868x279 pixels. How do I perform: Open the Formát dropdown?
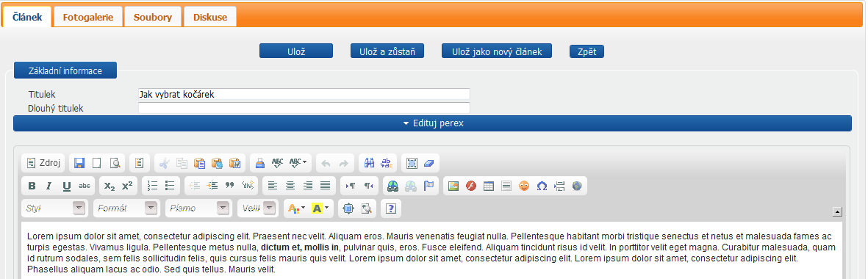click(126, 209)
